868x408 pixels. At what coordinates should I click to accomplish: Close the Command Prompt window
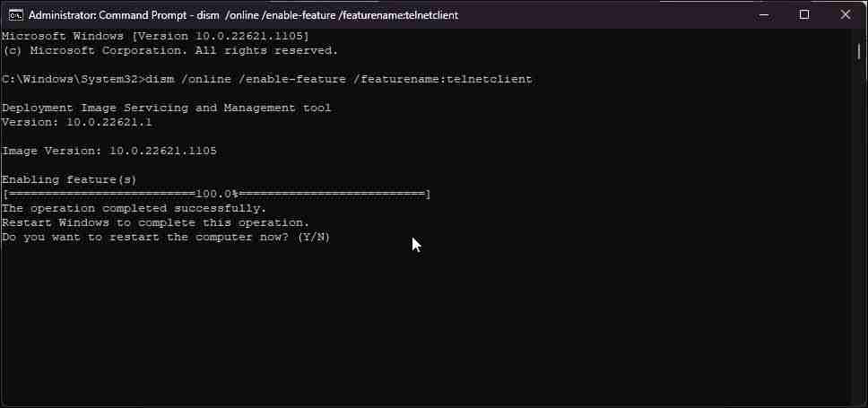tap(846, 14)
